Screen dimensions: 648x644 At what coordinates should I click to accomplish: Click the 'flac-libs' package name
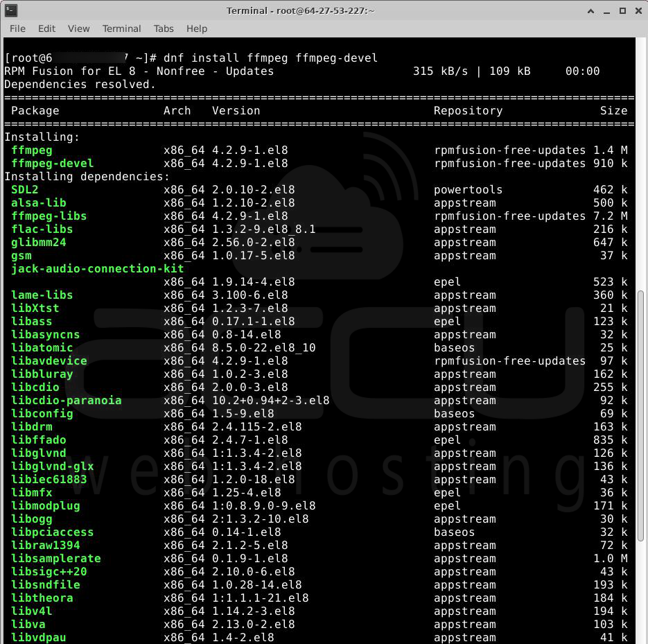pyautogui.click(x=42, y=229)
